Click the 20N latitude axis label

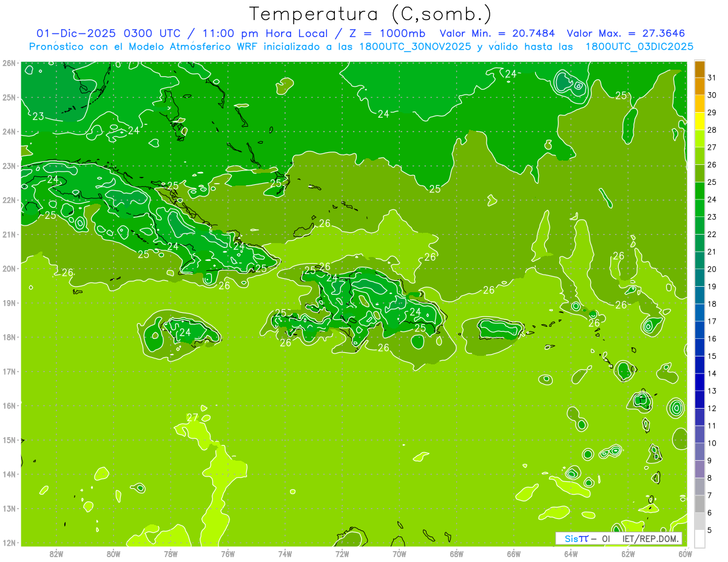point(8,269)
